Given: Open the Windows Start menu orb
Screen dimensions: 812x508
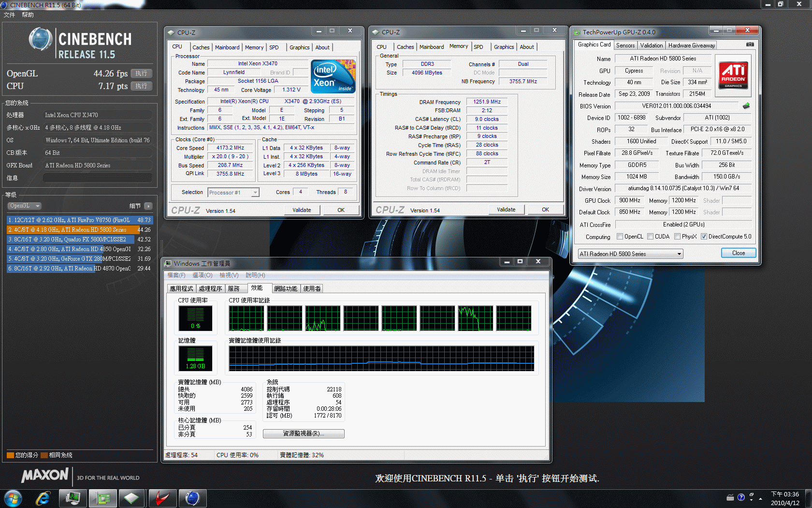Looking at the screenshot, I should pos(13,498).
